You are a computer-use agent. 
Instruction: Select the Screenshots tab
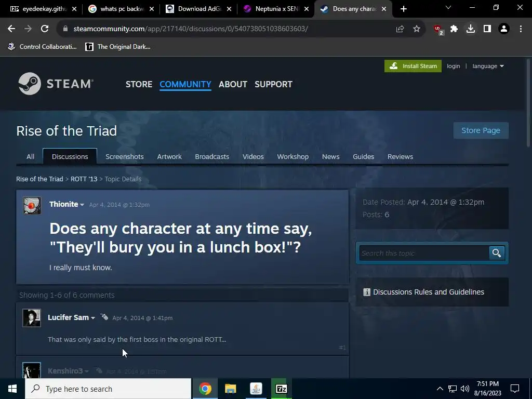tap(125, 157)
